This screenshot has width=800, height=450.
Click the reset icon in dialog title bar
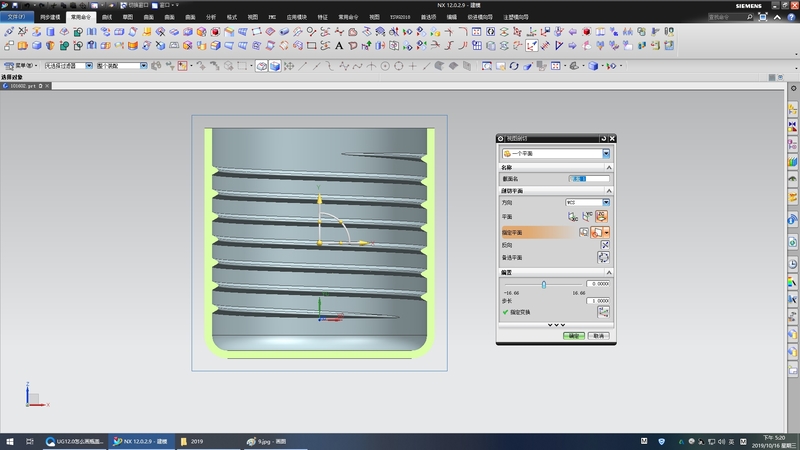601,138
